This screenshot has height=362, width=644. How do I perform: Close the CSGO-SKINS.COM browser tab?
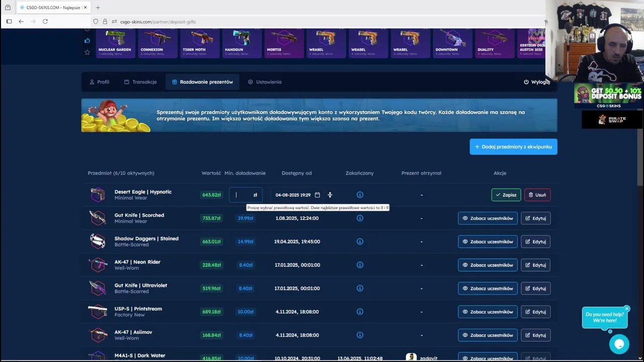coord(85,8)
